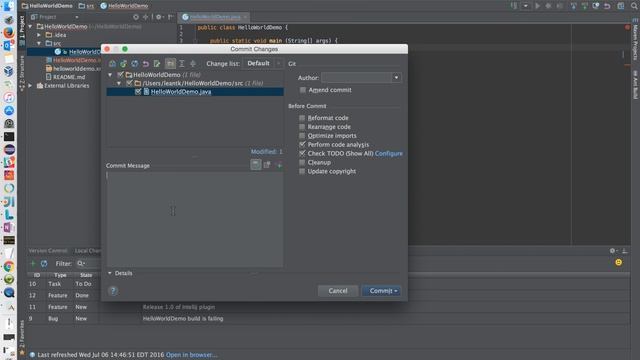Click Jump to Source edit icon
Viewport: 640px width, 360px height.
point(157,64)
